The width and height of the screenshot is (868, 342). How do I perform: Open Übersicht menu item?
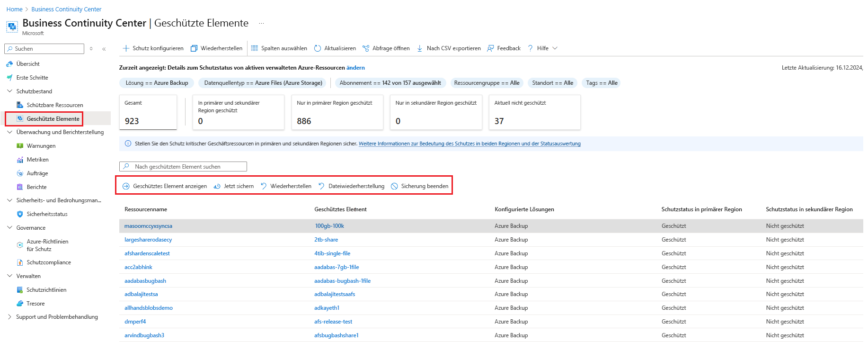pos(28,64)
